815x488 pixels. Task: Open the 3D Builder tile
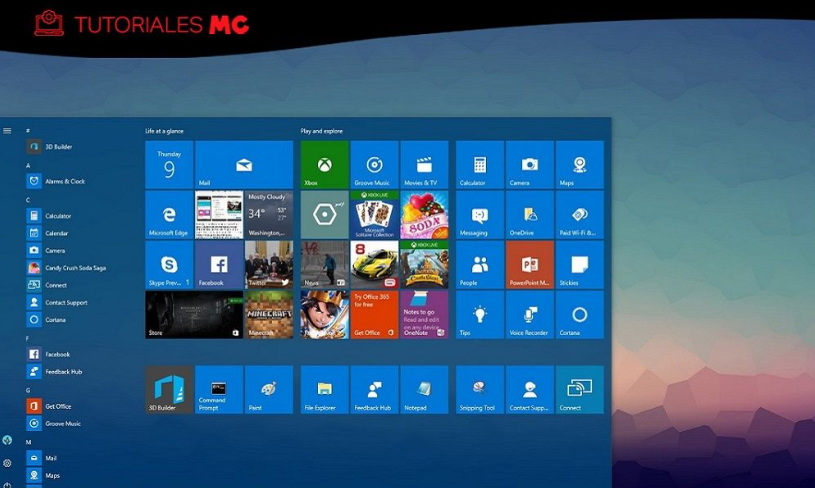(169, 390)
